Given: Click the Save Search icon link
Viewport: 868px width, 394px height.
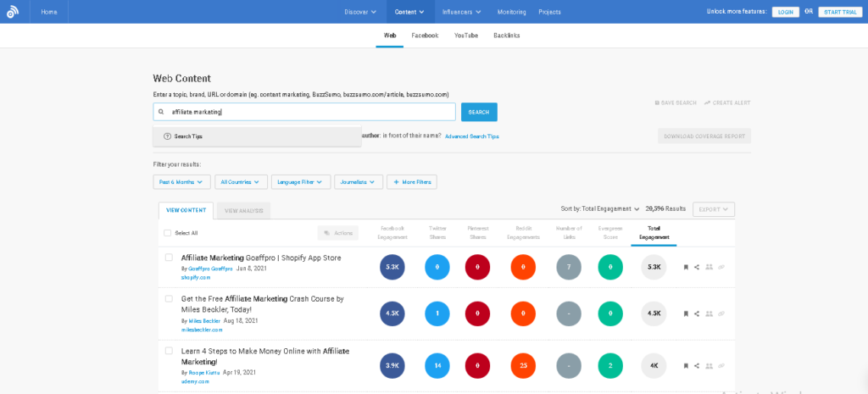Looking at the screenshot, I should pos(676,103).
